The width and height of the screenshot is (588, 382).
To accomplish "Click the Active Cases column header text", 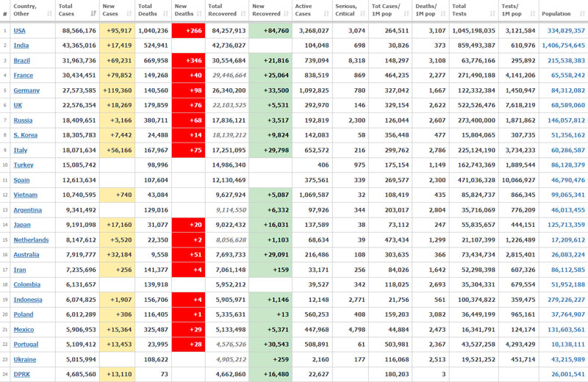I will [304, 10].
